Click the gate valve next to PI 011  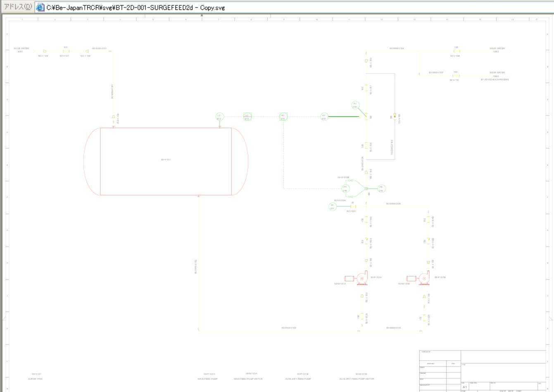coord(353,206)
